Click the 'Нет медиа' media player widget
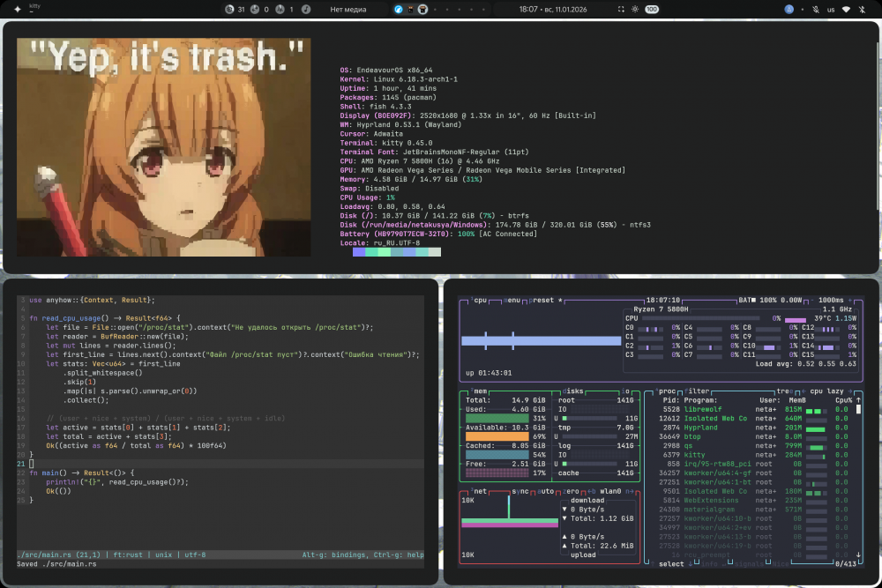Viewport: 882px width, 588px height. 348,9
